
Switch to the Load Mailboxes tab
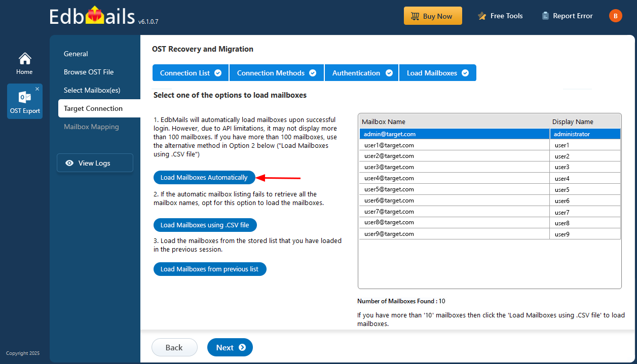438,73
